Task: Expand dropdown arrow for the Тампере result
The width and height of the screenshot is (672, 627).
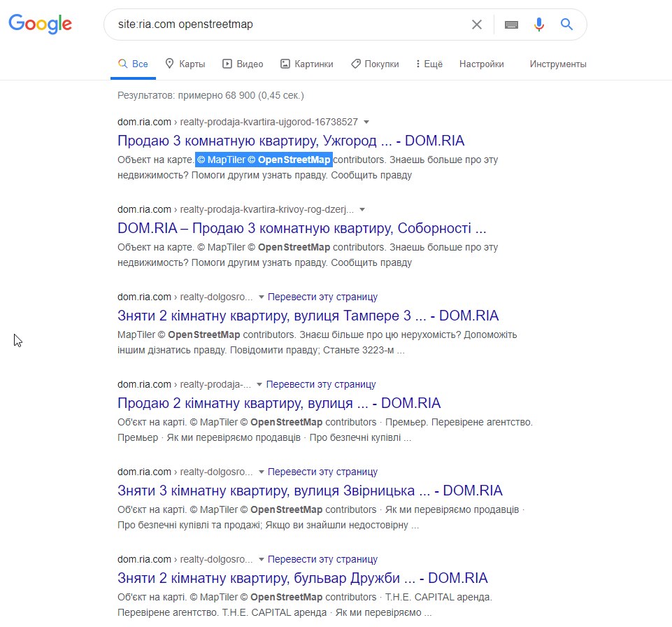Action: click(x=261, y=297)
